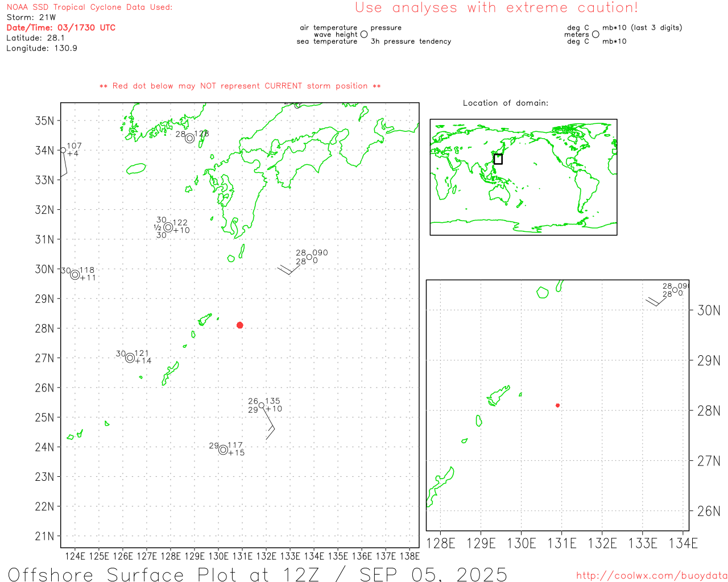Select the station circle reporting pressure 121 near 27N
The height and width of the screenshot is (582, 728).
pyautogui.click(x=130, y=358)
